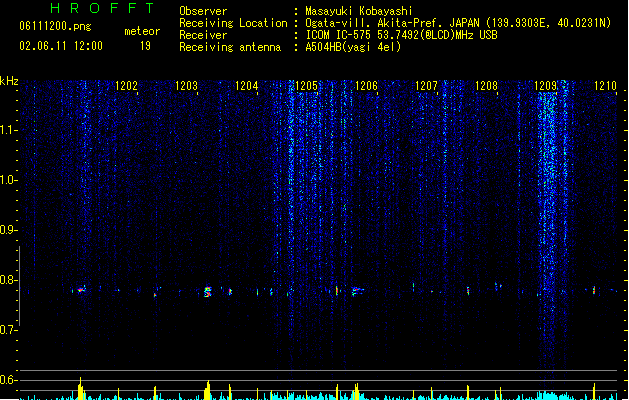Select the observer name Masayuki Kobayashi
The width and height of the screenshot is (629, 400).
(x=359, y=11)
